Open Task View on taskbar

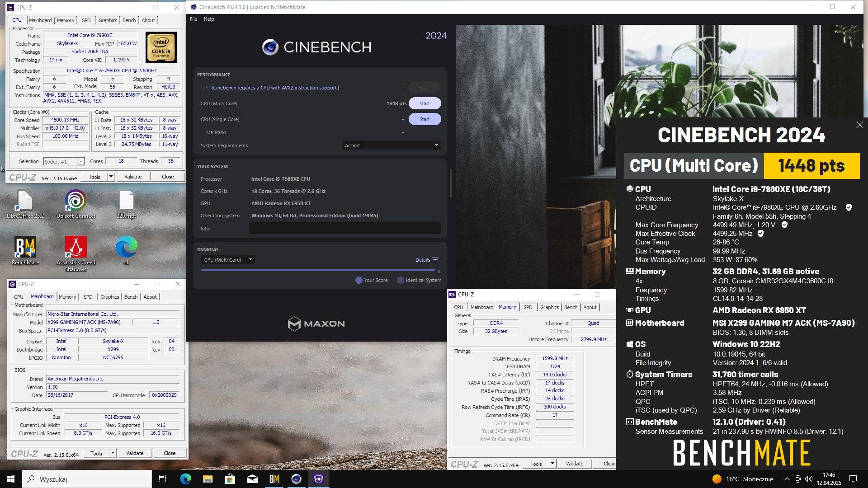coord(163,479)
